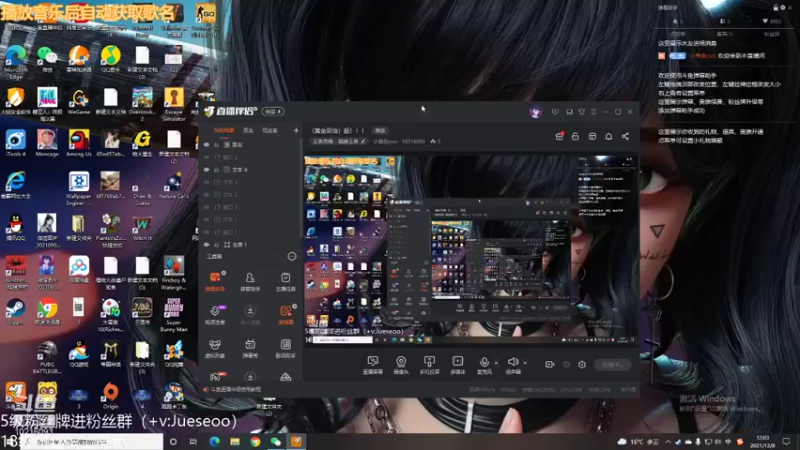Open the gift box icon with red badge
This screenshot has height=450, width=800.
click(x=559, y=136)
